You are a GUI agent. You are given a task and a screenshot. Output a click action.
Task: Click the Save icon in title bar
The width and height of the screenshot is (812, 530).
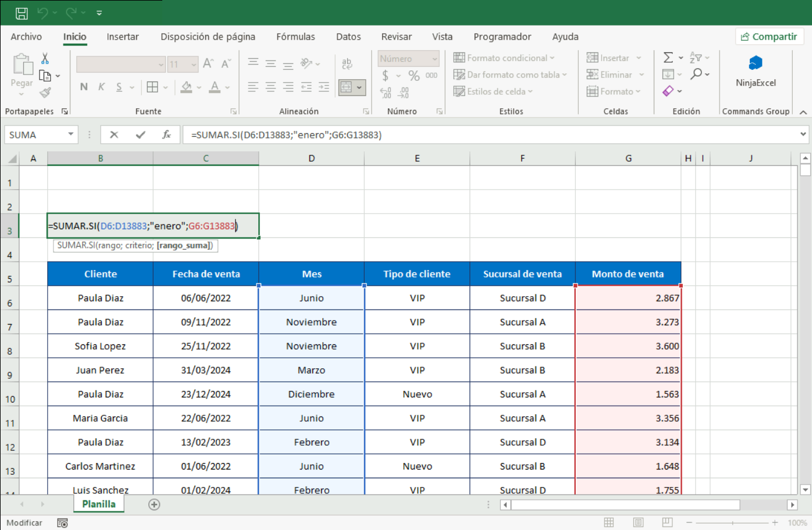[x=22, y=13]
